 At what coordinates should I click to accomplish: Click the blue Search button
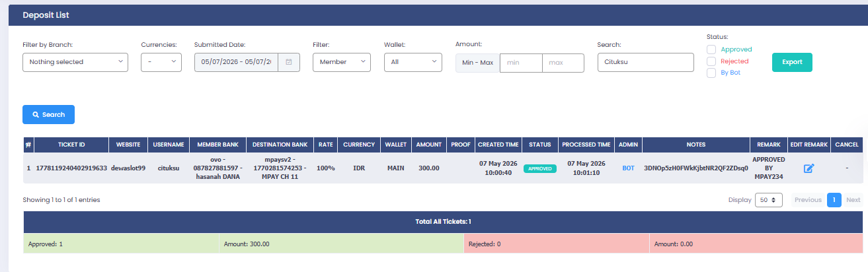[48, 114]
